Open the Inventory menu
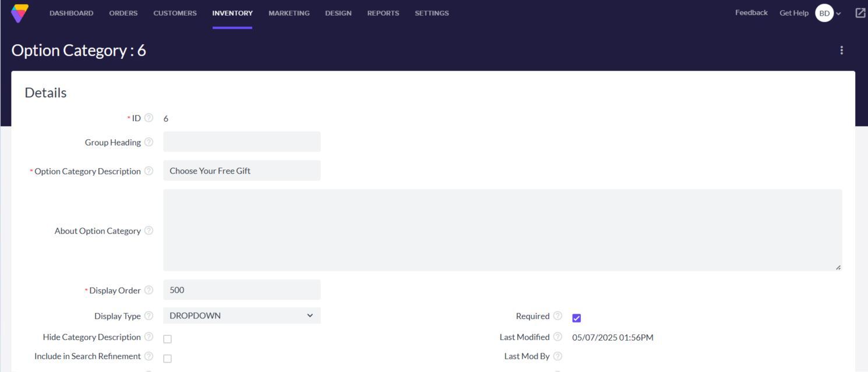Viewport: 868px width, 372px height. [232, 13]
